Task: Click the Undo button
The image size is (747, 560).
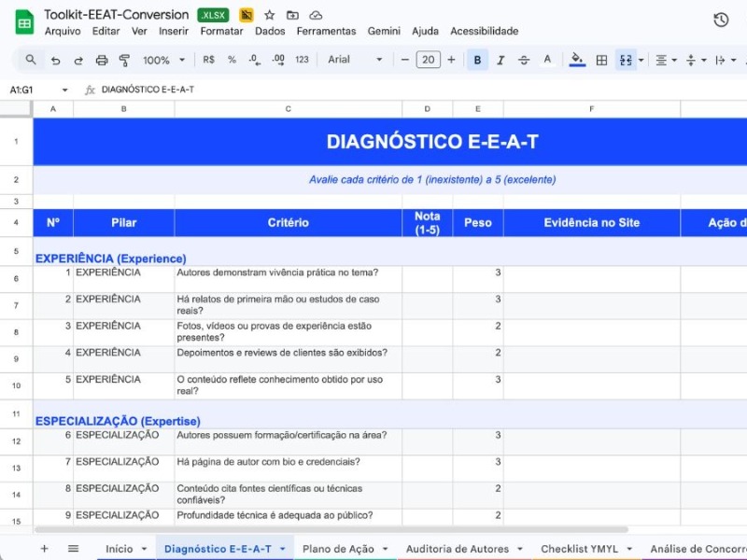Action: (57, 60)
